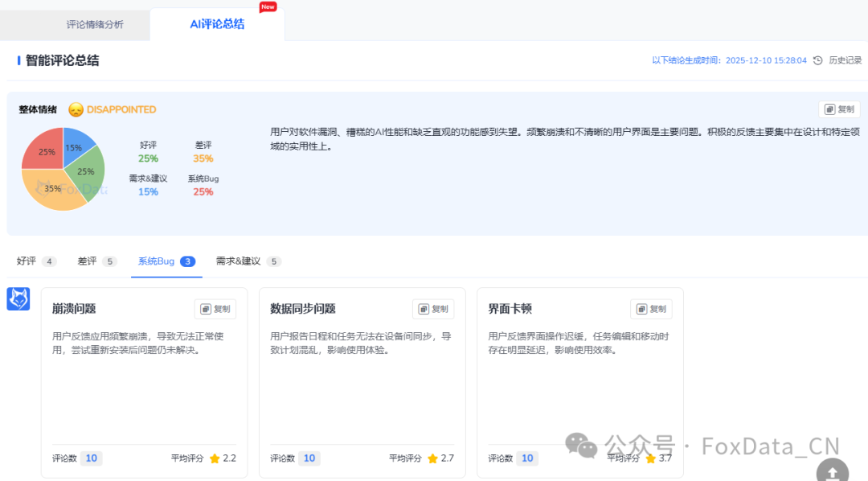Click the back-to-top arrow at bottom right

click(x=831, y=473)
